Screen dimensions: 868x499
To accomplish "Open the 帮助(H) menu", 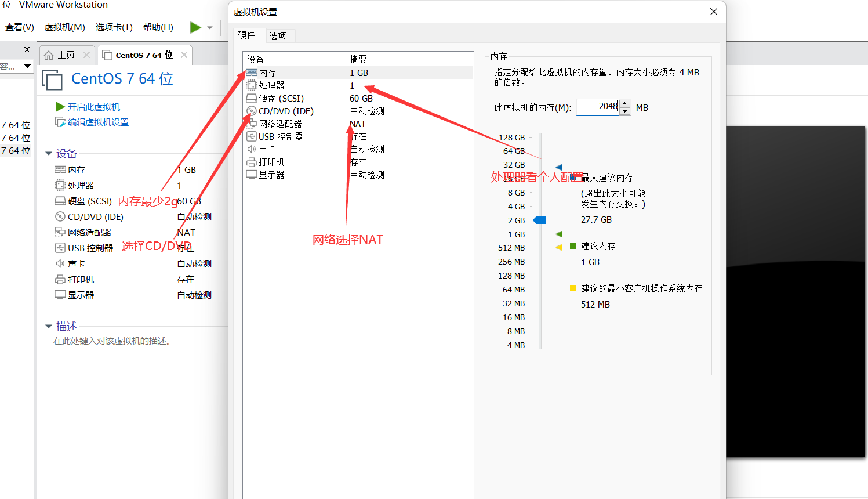I will pos(158,27).
